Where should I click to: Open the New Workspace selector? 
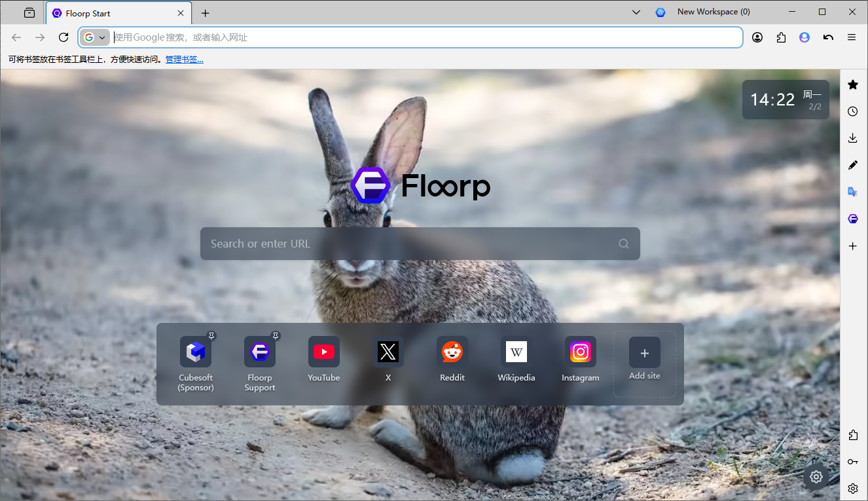pos(713,11)
